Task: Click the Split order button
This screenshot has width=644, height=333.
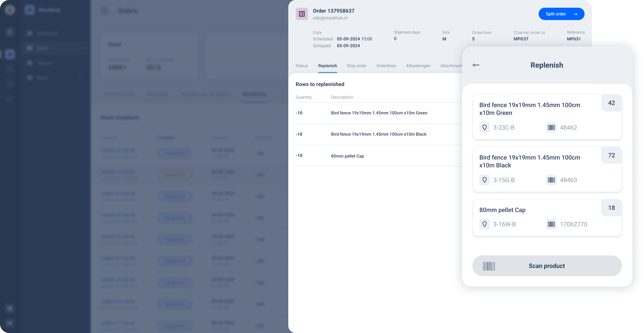Action: coord(561,14)
